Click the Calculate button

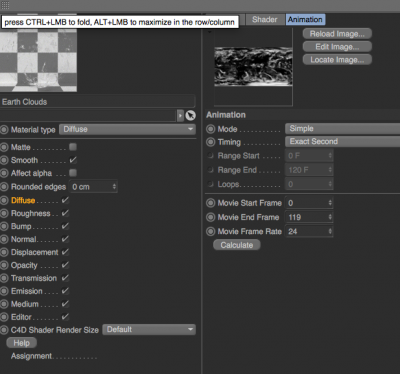click(237, 245)
